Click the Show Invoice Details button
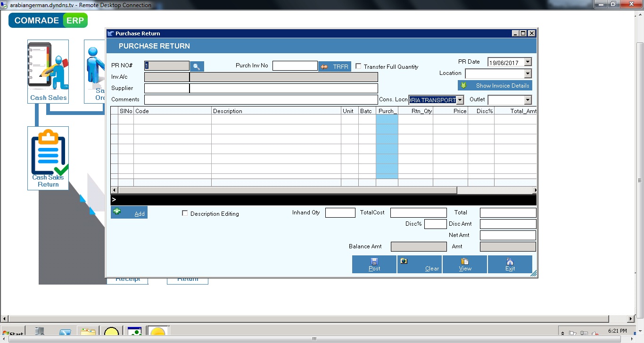Viewport: 644px width, 343px height. (x=495, y=85)
